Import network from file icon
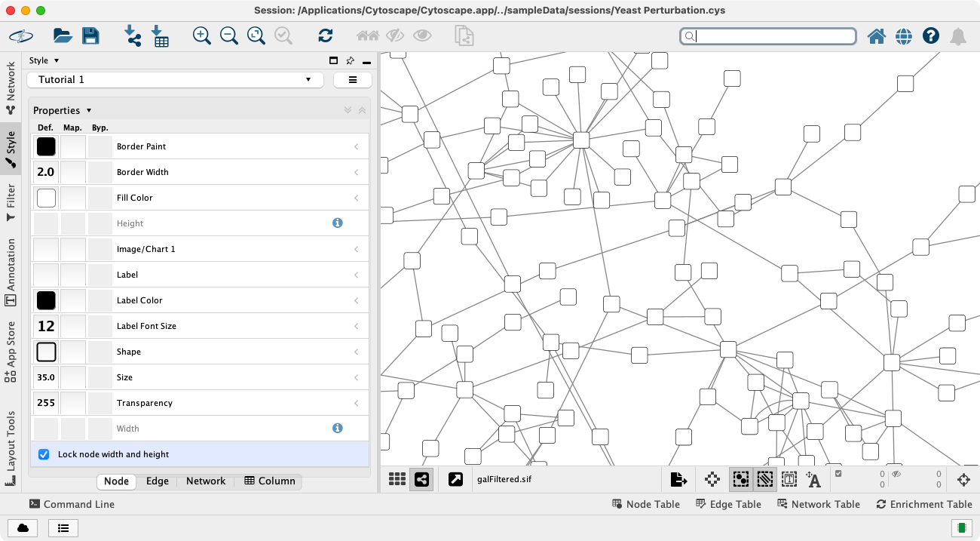The width and height of the screenshot is (980, 541). click(133, 35)
